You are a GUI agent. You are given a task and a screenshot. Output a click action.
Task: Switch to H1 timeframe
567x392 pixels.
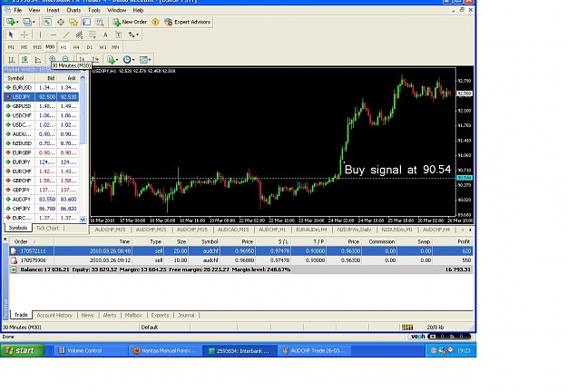64,47
